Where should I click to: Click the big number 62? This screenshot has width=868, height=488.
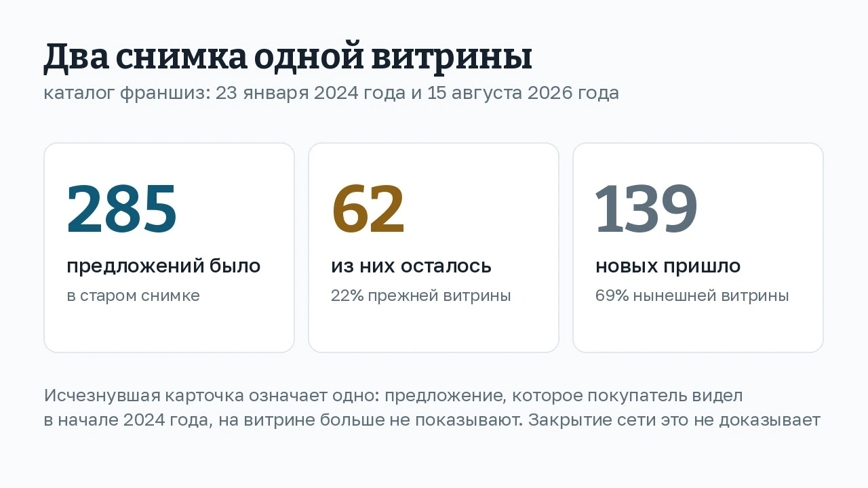368,209
